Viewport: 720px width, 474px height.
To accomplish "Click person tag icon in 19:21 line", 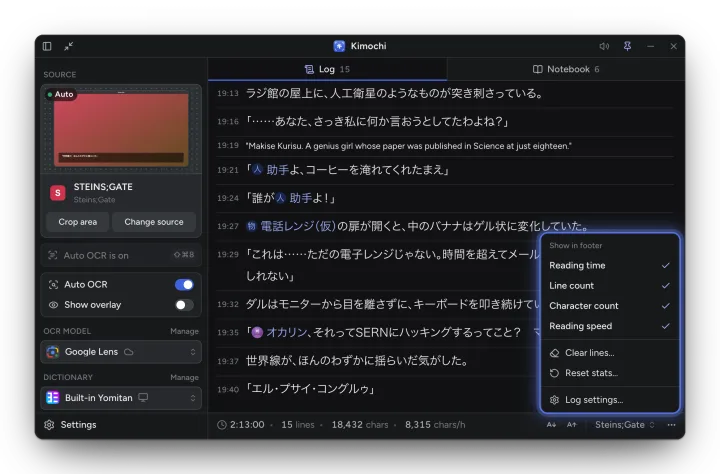I will (258, 170).
